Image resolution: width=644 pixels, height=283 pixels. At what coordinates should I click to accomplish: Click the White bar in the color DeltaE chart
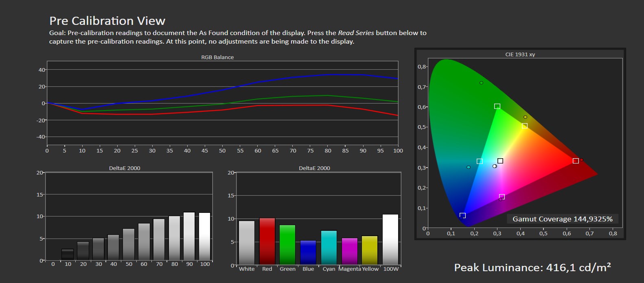(247, 243)
